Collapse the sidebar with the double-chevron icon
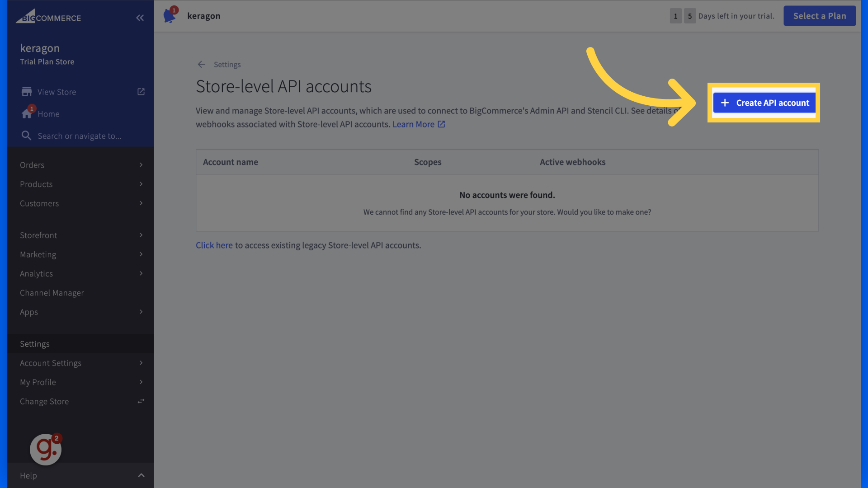This screenshot has height=488, width=868. [x=140, y=18]
